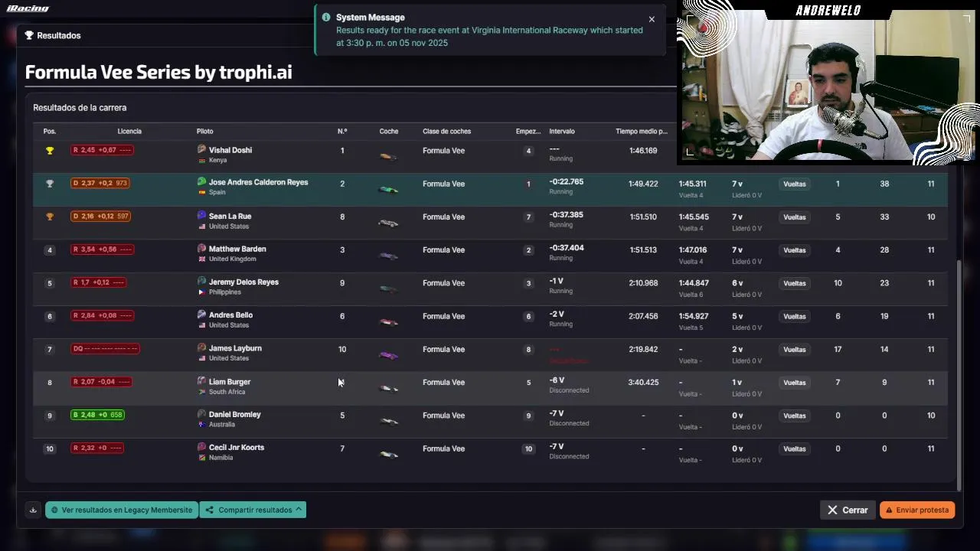Click the Resultados trophy icon in the header
Image resolution: width=980 pixels, height=551 pixels.
pos(29,35)
